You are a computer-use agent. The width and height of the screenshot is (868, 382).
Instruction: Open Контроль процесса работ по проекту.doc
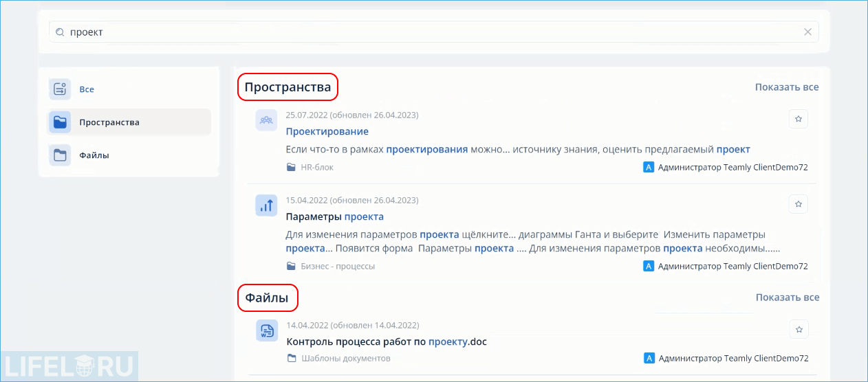[387, 341]
